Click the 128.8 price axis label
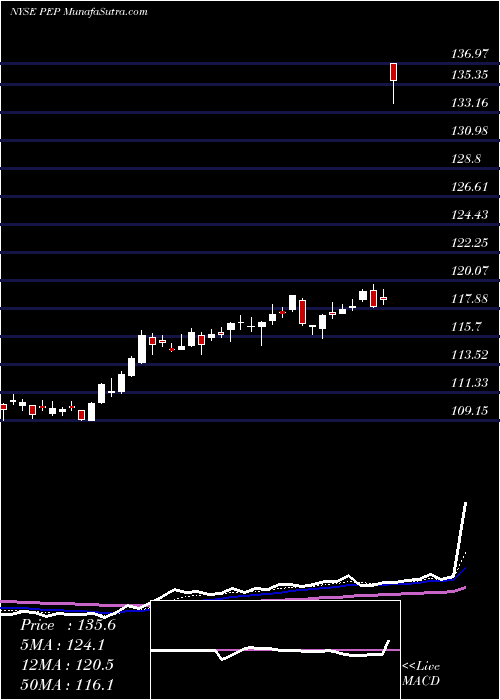The width and height of the screenshot is (500, 700). tap(466, 158)
